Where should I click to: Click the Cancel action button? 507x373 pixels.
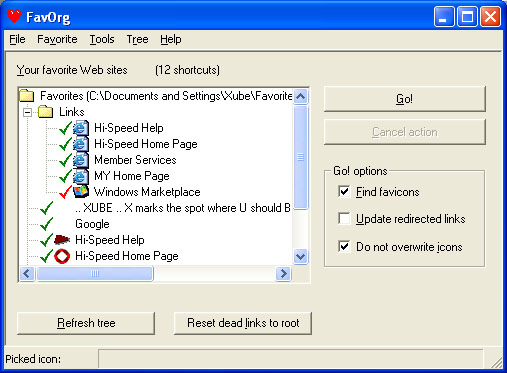click(x=404, y=132)
